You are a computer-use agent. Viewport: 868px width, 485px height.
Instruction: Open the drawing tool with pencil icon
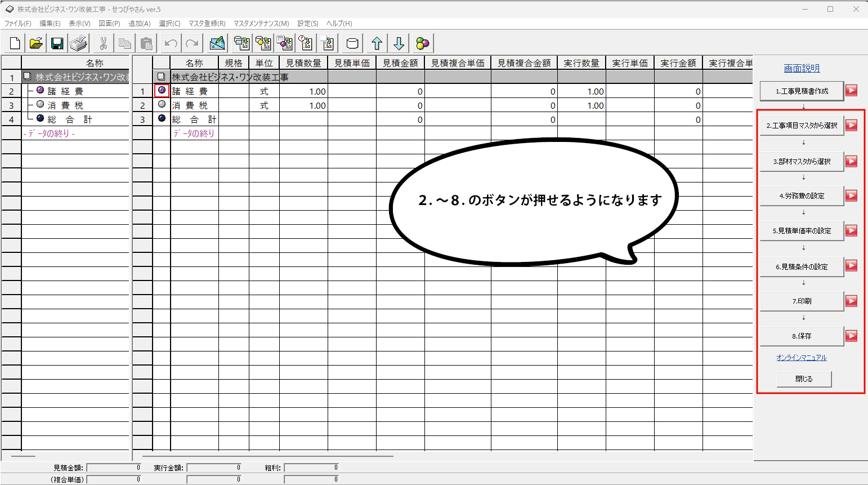pyautogui.click(x=217, y=43)
